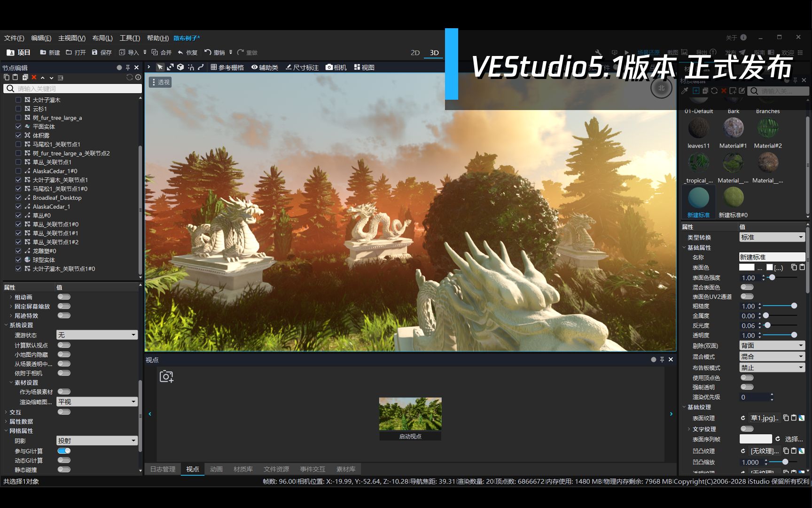This screenshot has height=508, width=812.
Task: Open the 阴影 dropdown showing 投射
Action: [x=97, y=441]
